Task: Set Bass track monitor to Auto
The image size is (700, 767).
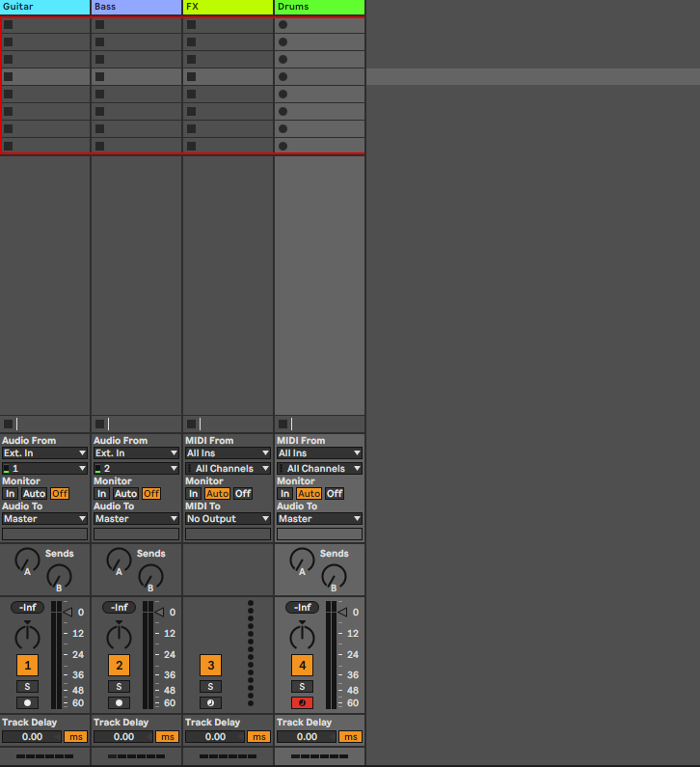Action: tap(125, 493)
